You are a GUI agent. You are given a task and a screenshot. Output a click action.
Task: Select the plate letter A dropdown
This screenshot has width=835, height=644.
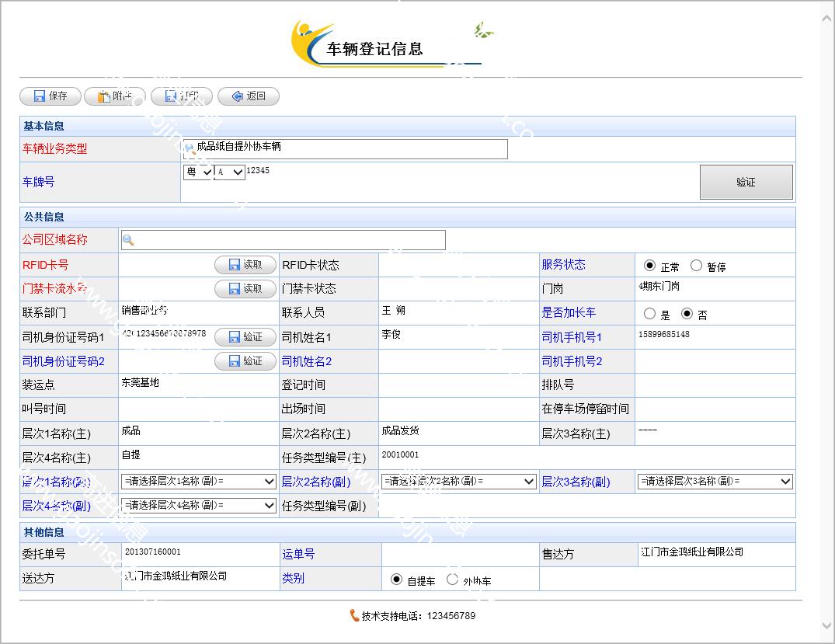pos(229,172)
